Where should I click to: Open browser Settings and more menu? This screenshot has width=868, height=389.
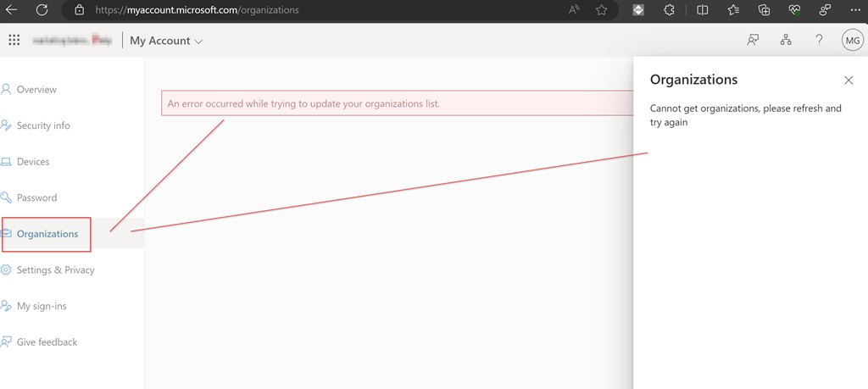tap(855, 9)
